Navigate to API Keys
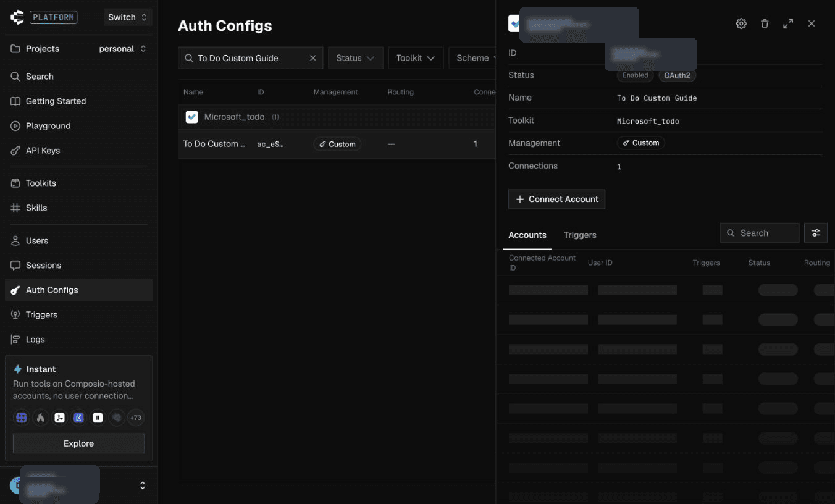The height and width of the screenshot is (504, 835). [x=78, y=151]
